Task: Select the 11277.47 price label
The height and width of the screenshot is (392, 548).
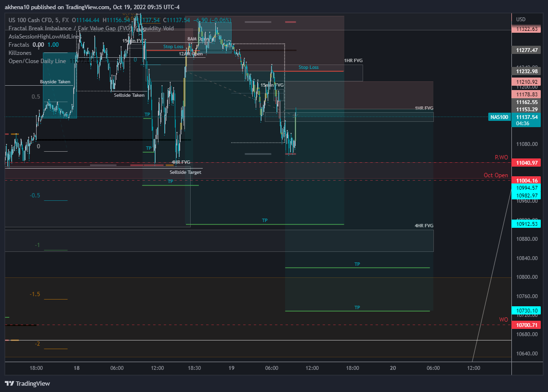Action: point(526,50)
